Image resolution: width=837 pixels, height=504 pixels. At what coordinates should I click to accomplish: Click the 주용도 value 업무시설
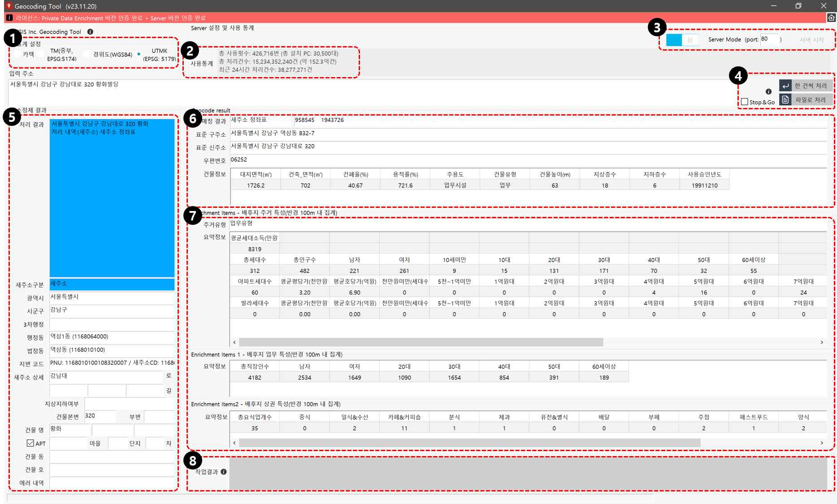click(455, 185)
